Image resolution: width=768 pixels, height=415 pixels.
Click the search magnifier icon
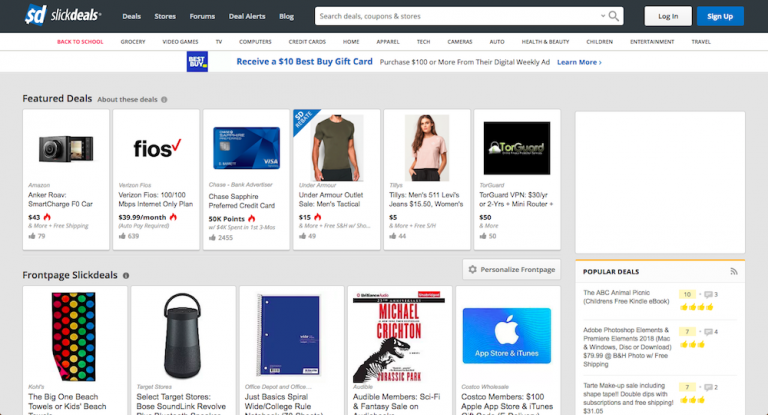click(614, 16)
